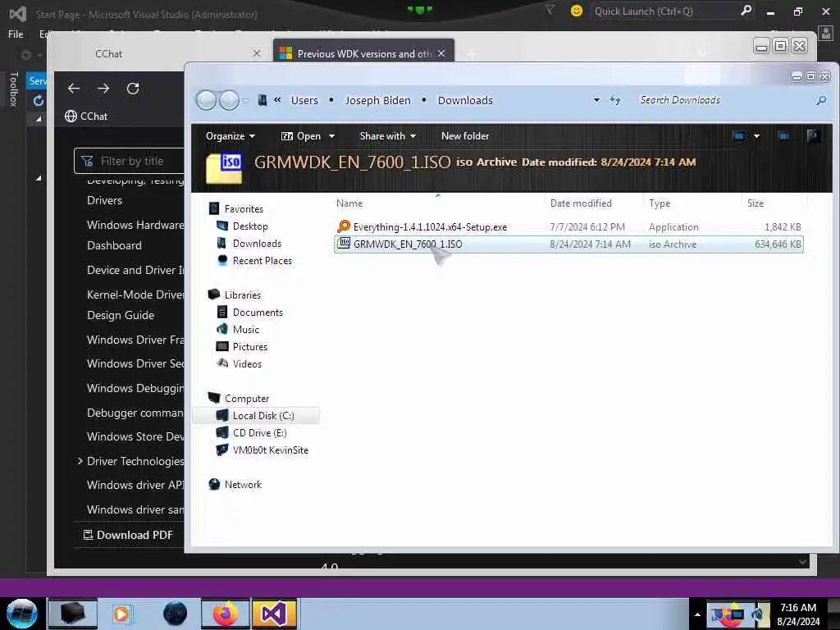Click the Explorer forward navigation button
This screenshot has width=840, height=630.
[x=230, y=100]
